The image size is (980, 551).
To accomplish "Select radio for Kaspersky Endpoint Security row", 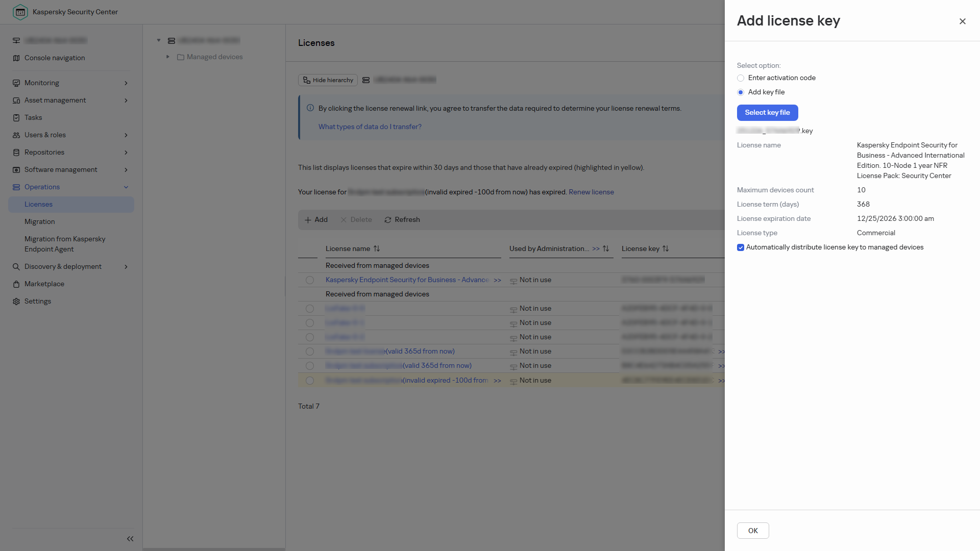I will coord(310,280).
